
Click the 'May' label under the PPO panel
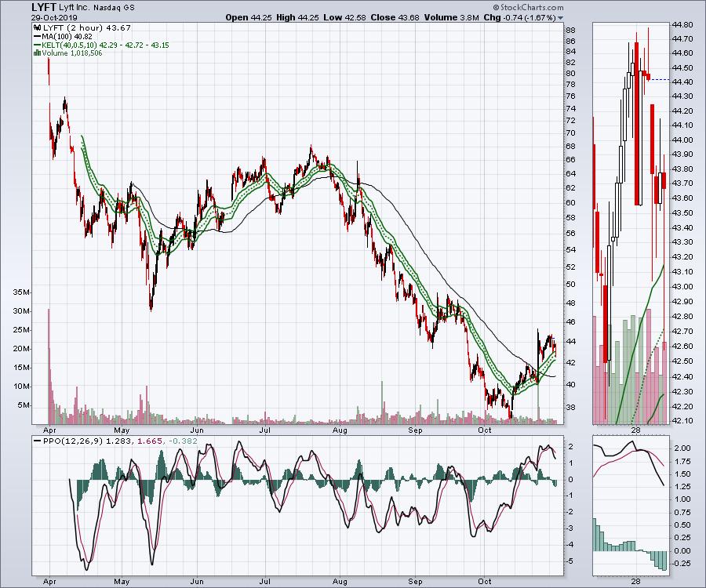pos(122,581)
